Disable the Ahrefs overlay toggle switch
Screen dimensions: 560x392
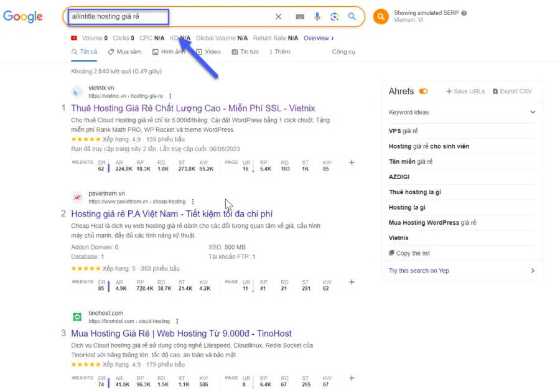(422, 91)
